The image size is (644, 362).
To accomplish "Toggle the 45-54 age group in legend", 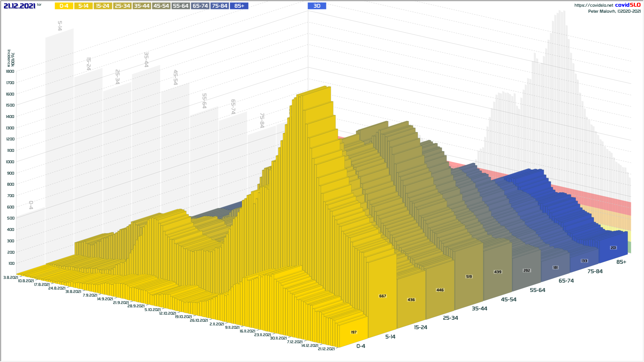I will 161,6.
